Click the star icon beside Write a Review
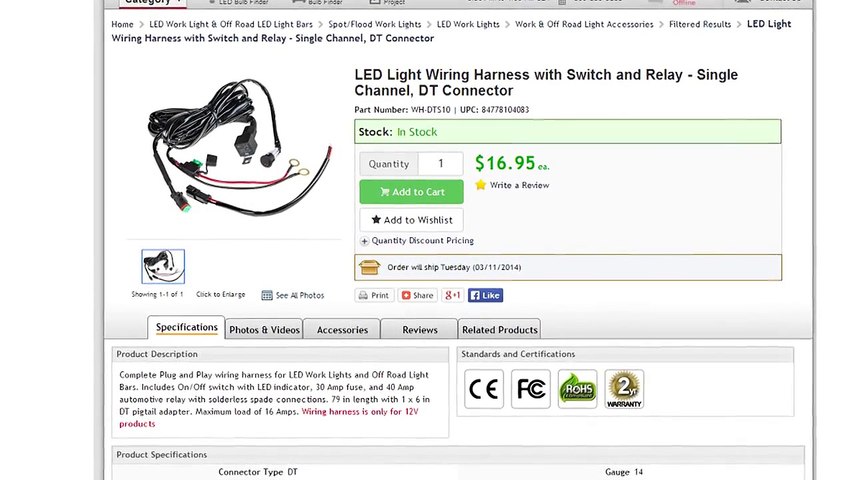This screenshot has width=853, height=480. point(481,185)
